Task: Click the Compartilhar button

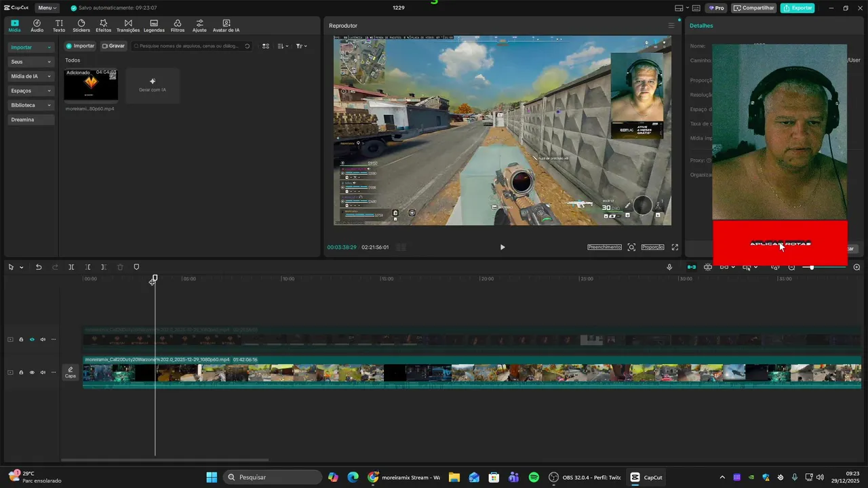Action: pyautogui.click(x=754, y=8)
